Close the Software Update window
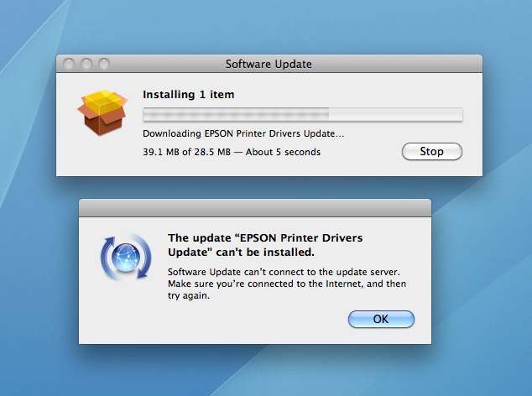532x396 pixels. point(69,64)
